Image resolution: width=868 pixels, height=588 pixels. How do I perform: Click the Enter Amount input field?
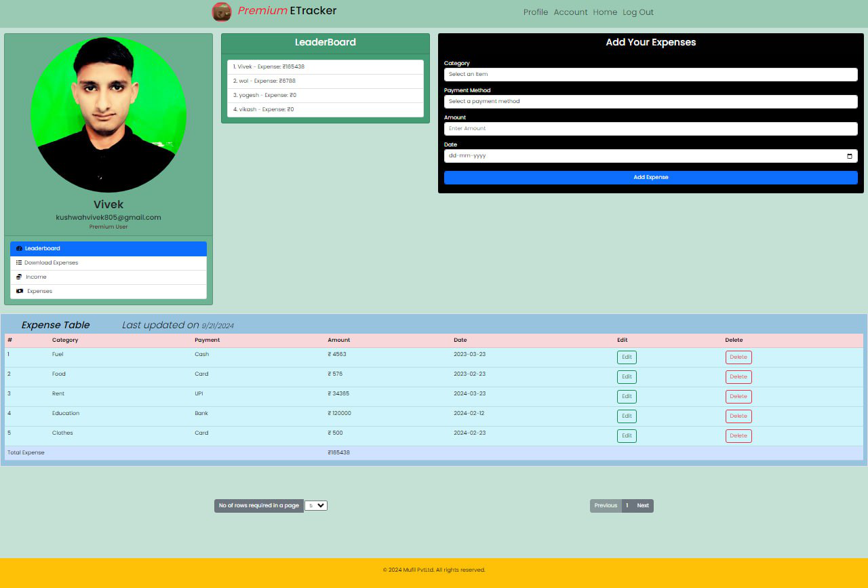pos(650,128)
